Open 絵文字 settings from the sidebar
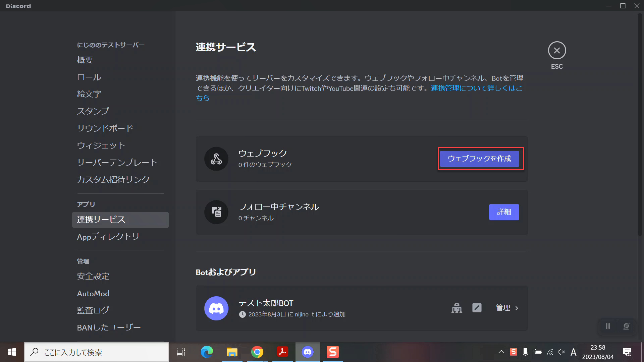 pyautogui.click(x=89, y=94)
